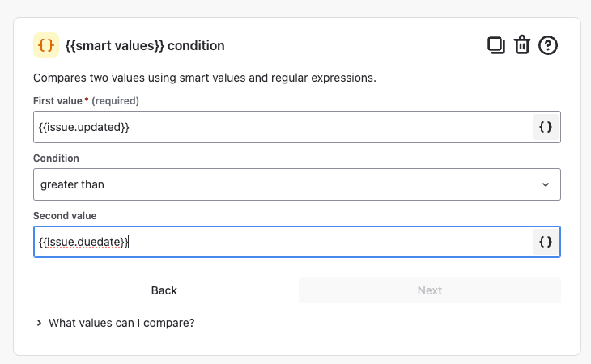Click the "{{smart values}} condition" title
Viewport: 591px width, 364px height.
(145, 45)
